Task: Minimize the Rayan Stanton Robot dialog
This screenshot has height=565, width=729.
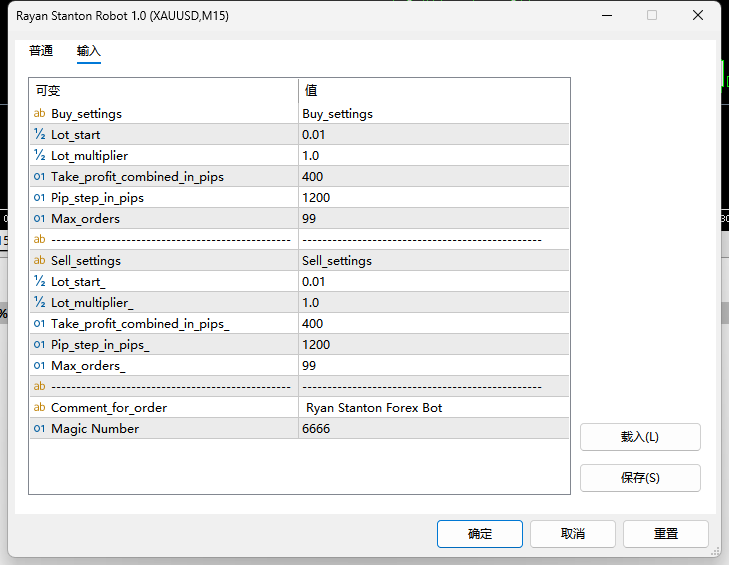Action: point(607,15)
